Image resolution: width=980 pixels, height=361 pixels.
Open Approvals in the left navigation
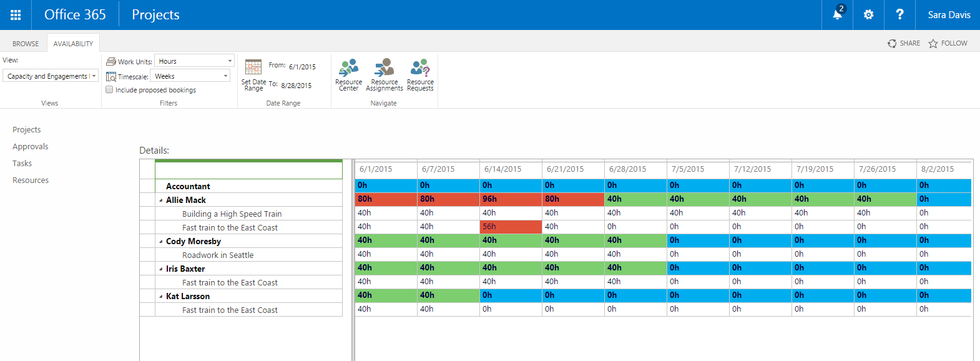click(31, 147)
